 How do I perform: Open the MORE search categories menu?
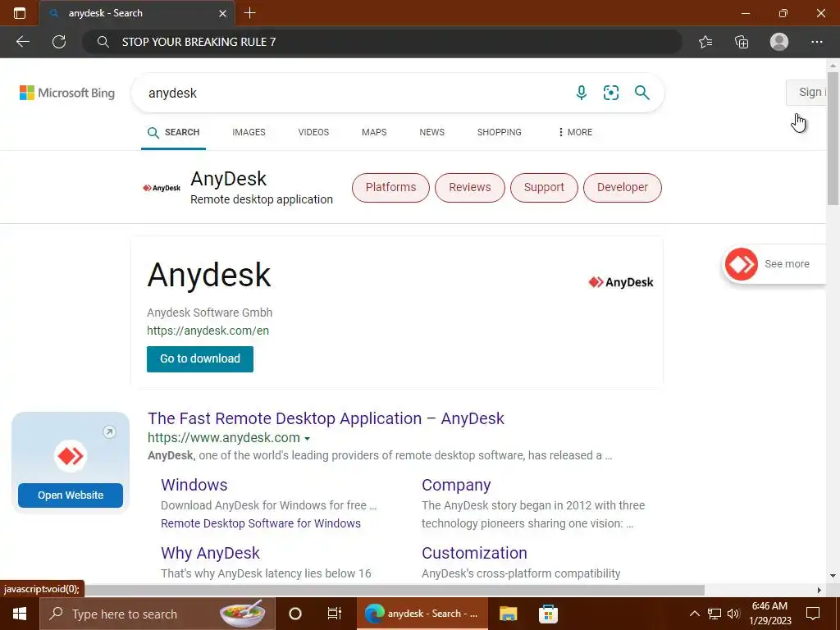click(575, 132)
